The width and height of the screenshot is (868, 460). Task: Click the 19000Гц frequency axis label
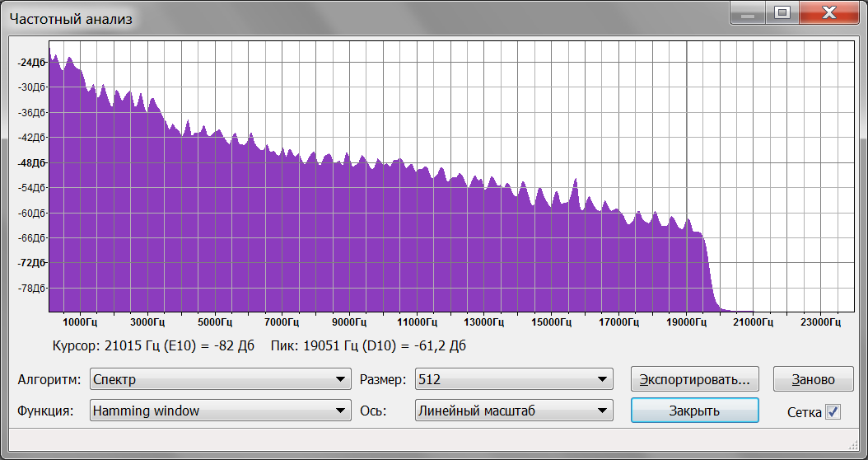point(685,322)
